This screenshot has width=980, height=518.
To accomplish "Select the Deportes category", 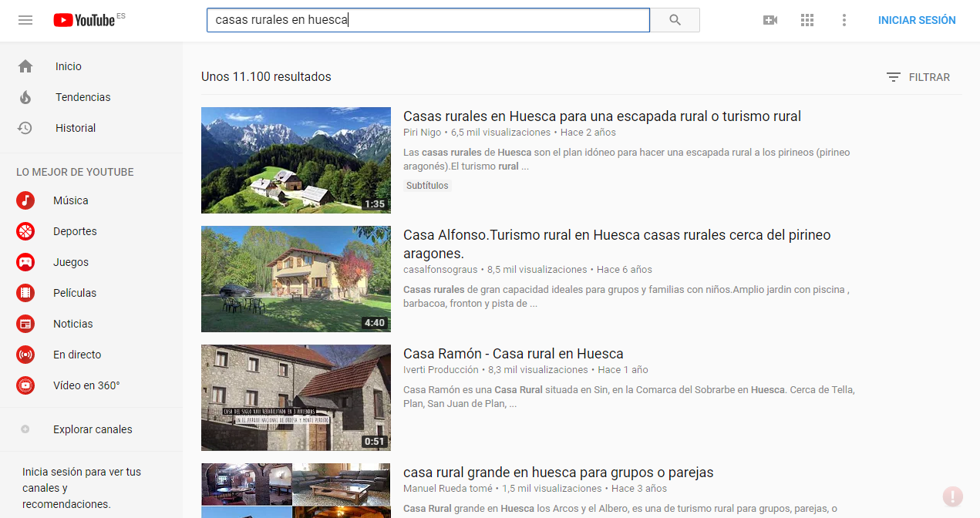I will [76, 231].
